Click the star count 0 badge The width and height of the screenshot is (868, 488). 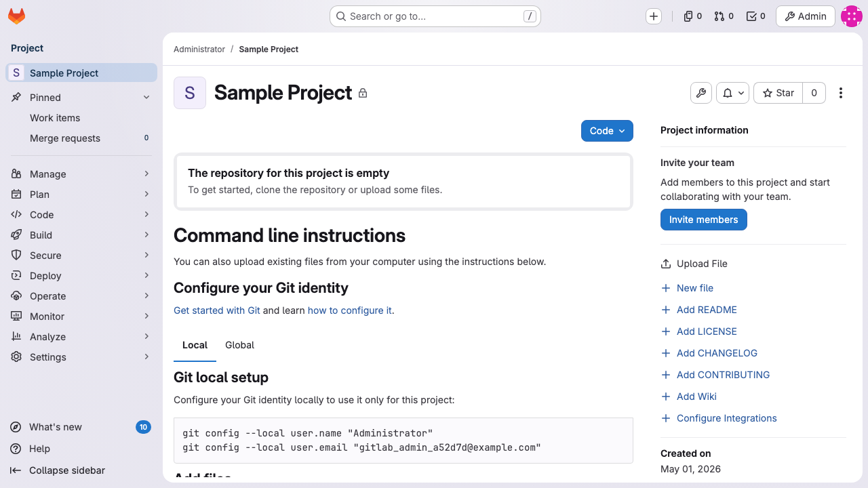814,93
